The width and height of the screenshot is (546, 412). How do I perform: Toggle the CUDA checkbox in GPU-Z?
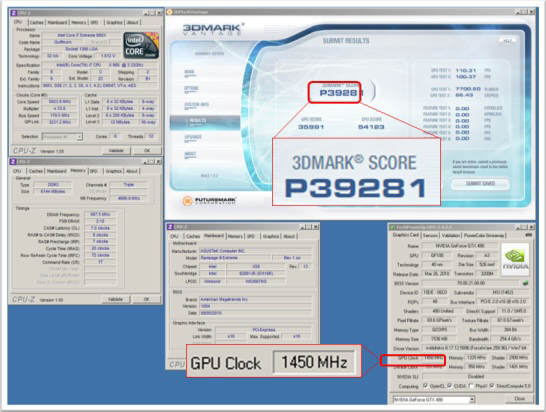(450, 386)
